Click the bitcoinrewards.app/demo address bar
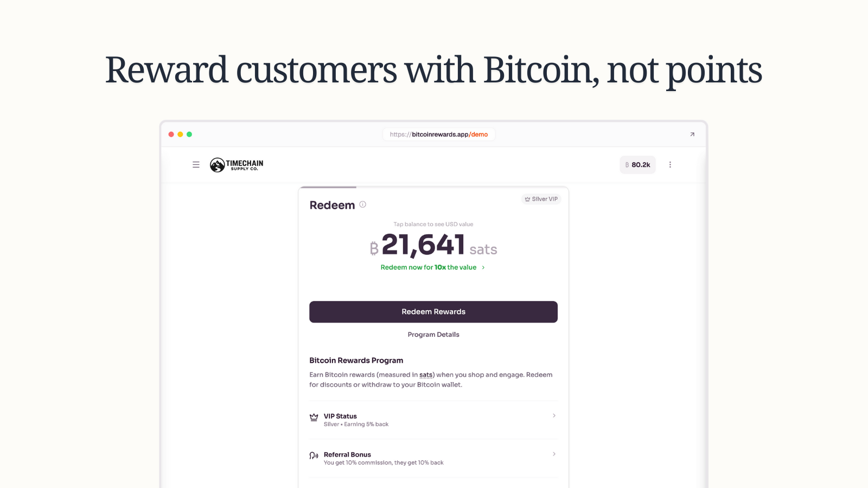The width and height of the screenshot is (868, 488). (x=438, y=134)
